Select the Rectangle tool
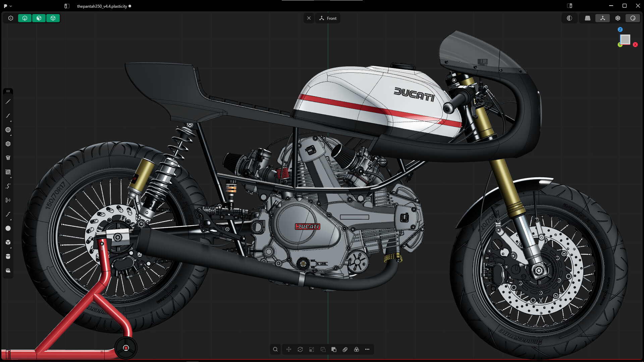 (8, 172)
